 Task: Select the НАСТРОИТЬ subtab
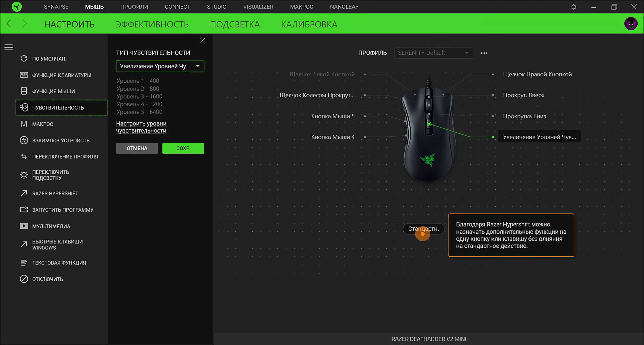click(x=69, y=24)
